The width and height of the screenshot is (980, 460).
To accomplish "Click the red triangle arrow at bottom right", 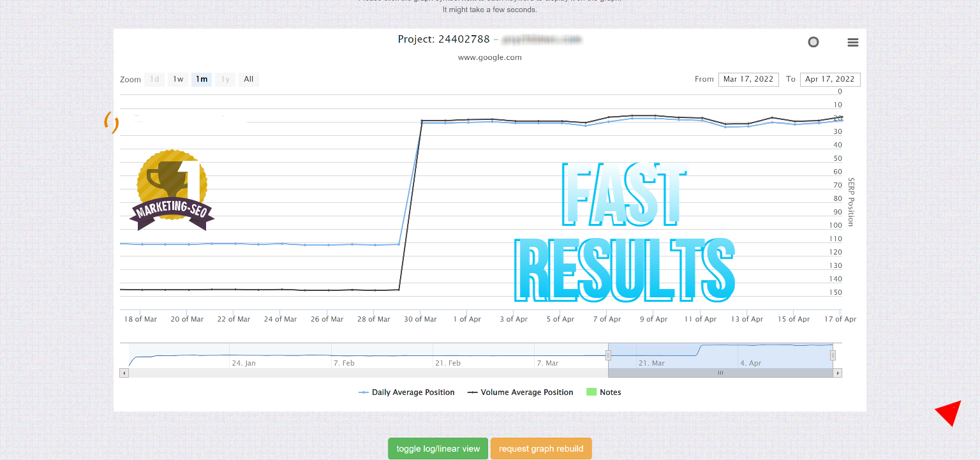I will [948, 413].
